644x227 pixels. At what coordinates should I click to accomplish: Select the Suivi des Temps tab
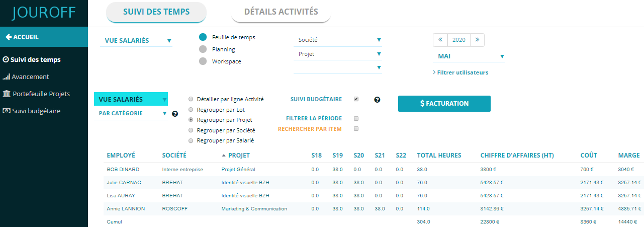pos(156,12)
